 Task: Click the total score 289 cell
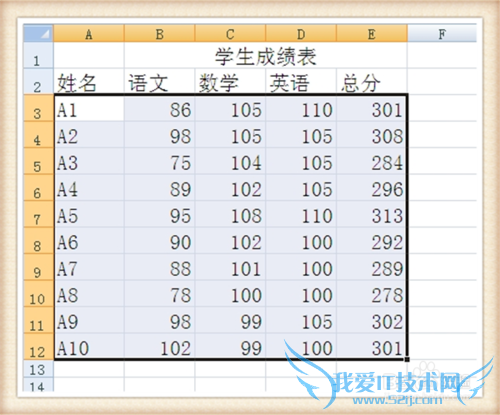pos(372,267)
